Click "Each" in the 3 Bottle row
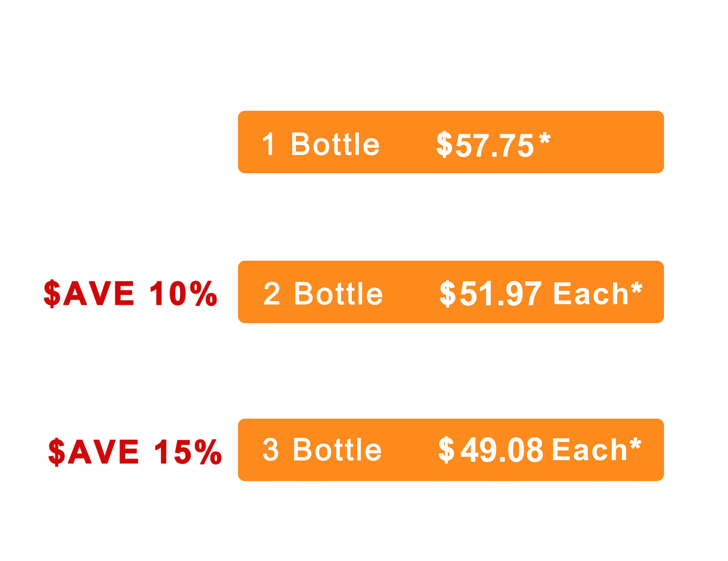728x561 pixels. pos(590,450)
